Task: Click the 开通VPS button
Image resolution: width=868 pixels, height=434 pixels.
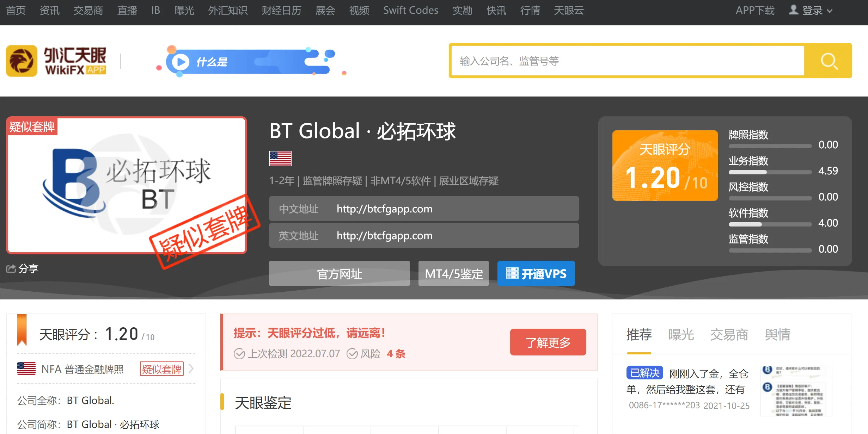Action: 536,273
